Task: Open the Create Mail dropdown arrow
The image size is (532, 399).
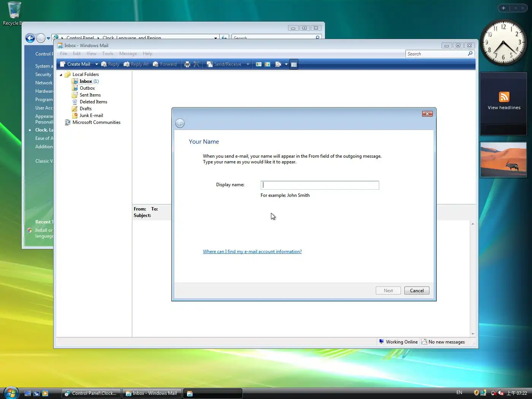Action: (97, 64)
